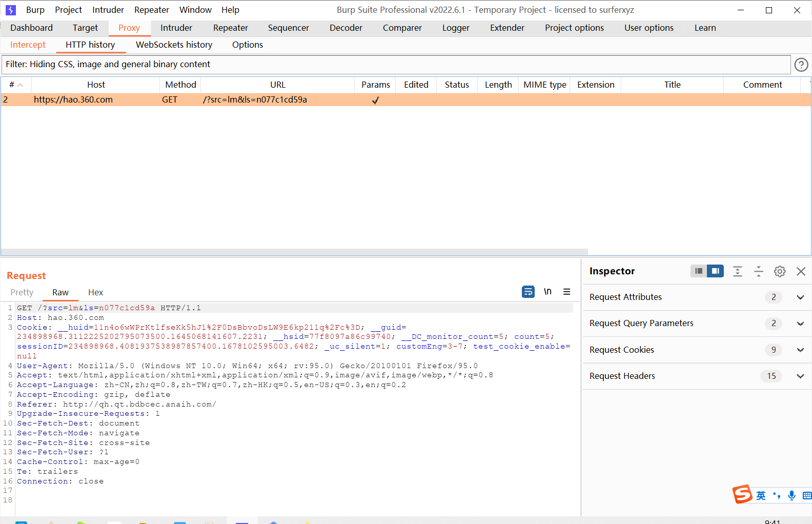The width and height of the screenshot is (812, 524).
Task: Select the Proxy tab
Action: click(x=129, y=28)
